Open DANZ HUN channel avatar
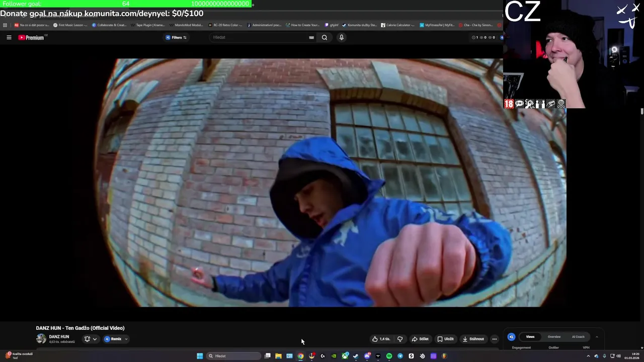Image resolution: width=644 pixels, height=362 pixels. [41, 339]
